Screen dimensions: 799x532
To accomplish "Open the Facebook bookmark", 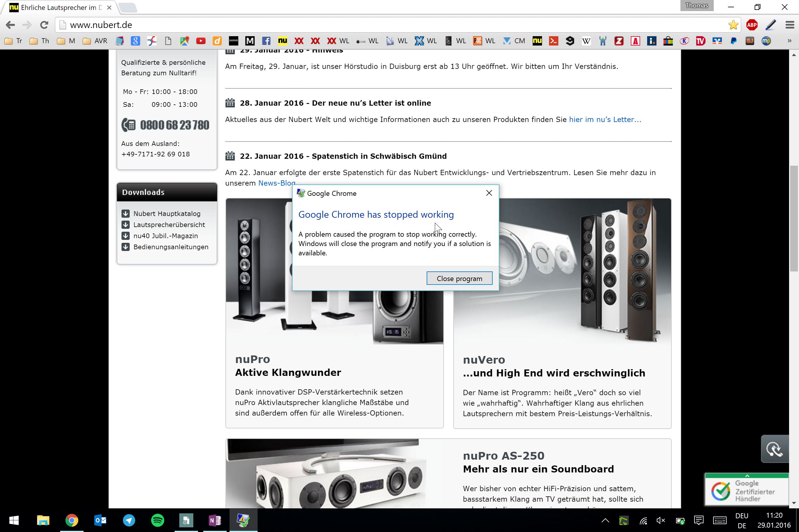I will tap(266, 41).
